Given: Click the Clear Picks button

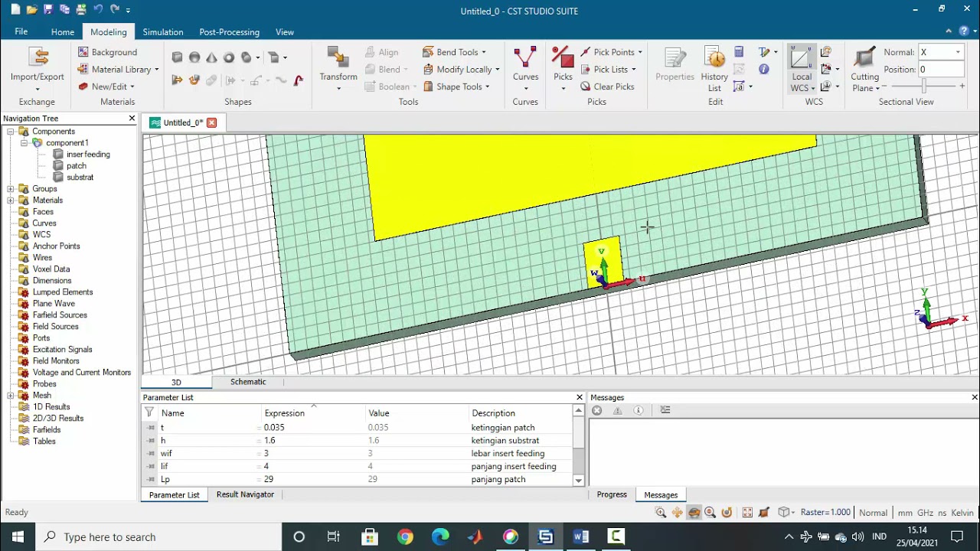Looking at the screenshot, I should pyautogui.click(x=608, y=86).
